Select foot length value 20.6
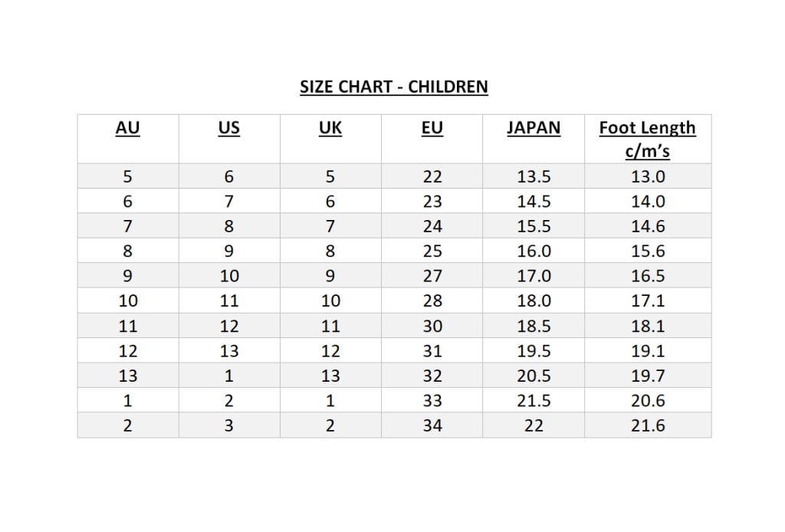 [x=648, y=400]
